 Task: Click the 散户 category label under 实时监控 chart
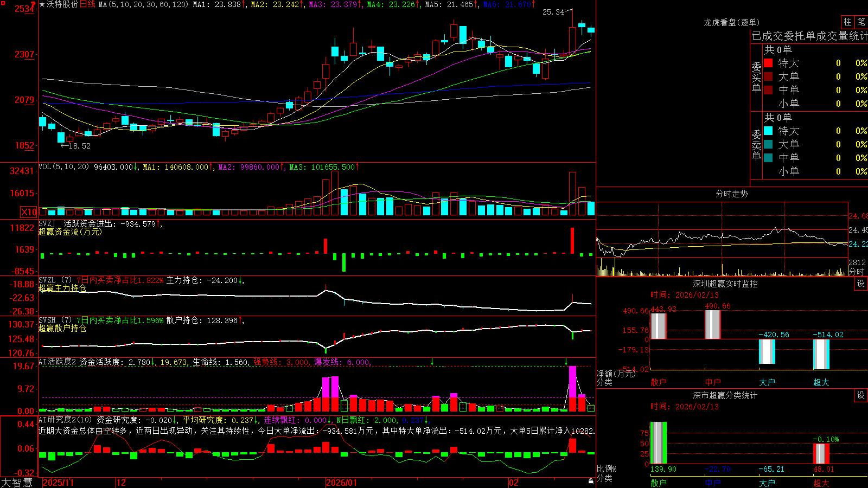[x=659, y=382]
